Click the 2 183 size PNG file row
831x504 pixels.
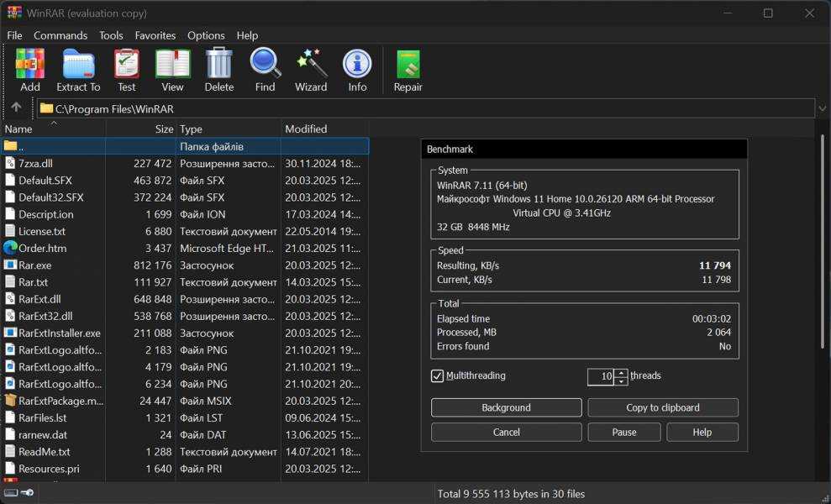(184, 349)
